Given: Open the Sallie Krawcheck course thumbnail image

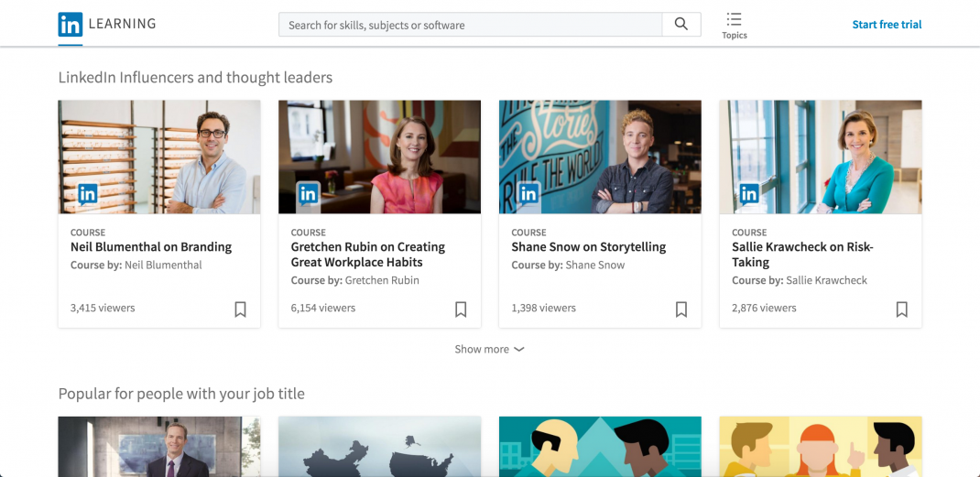Looking at the screenshot, I should point(821,157).
